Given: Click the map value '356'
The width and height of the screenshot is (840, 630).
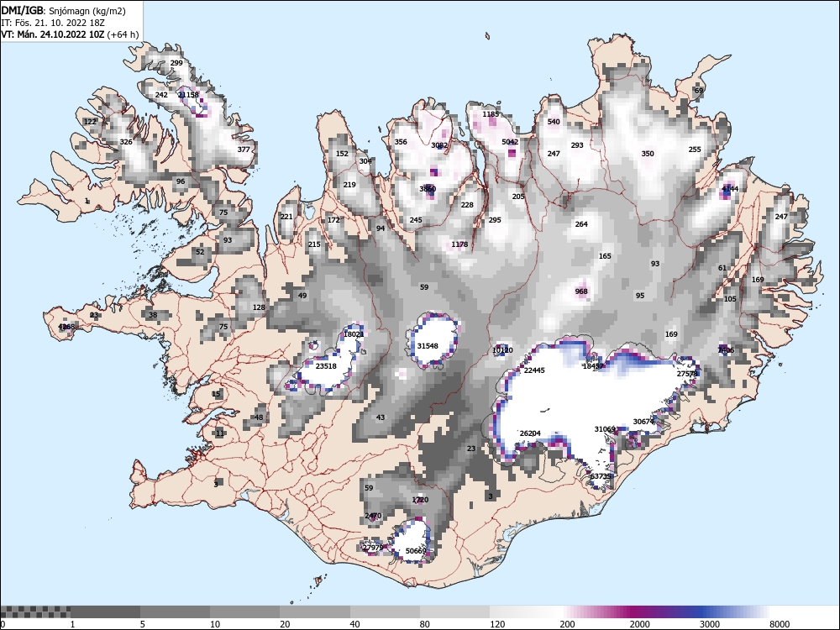Looking at the screenshot, I should tap(401, 142).
